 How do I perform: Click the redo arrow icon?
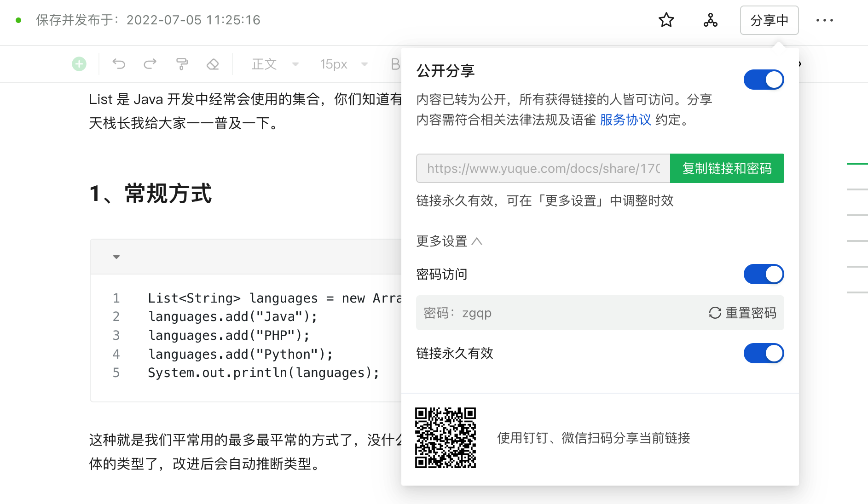[150, 64]
